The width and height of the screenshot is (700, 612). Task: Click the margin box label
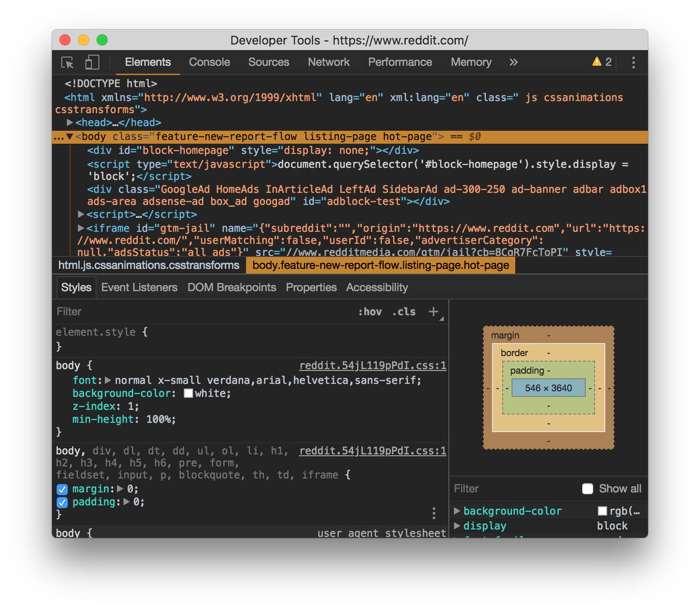point(505,336)
